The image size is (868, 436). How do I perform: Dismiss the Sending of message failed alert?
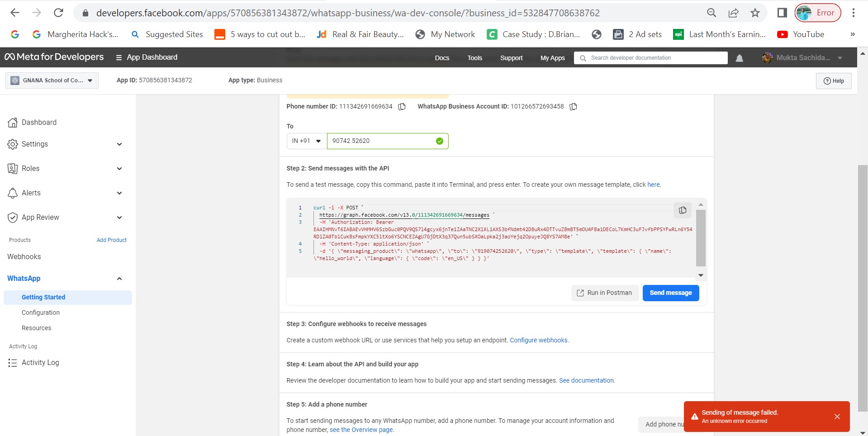837,417
